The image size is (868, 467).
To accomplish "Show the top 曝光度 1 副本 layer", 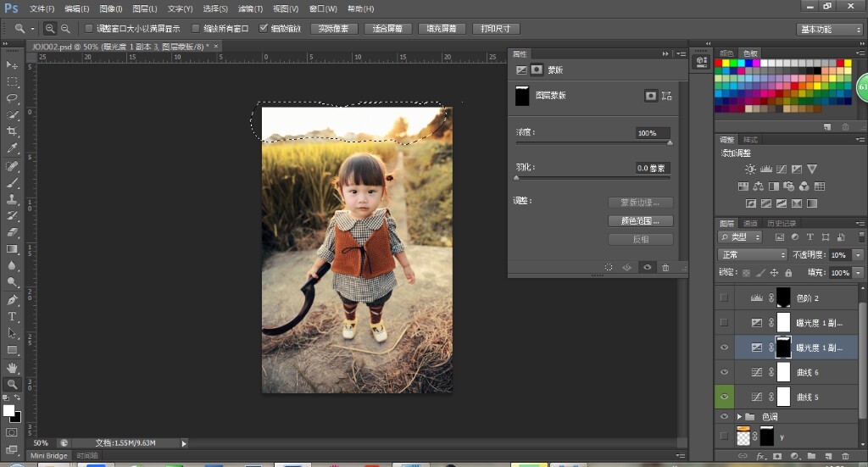I will point(724,323).
